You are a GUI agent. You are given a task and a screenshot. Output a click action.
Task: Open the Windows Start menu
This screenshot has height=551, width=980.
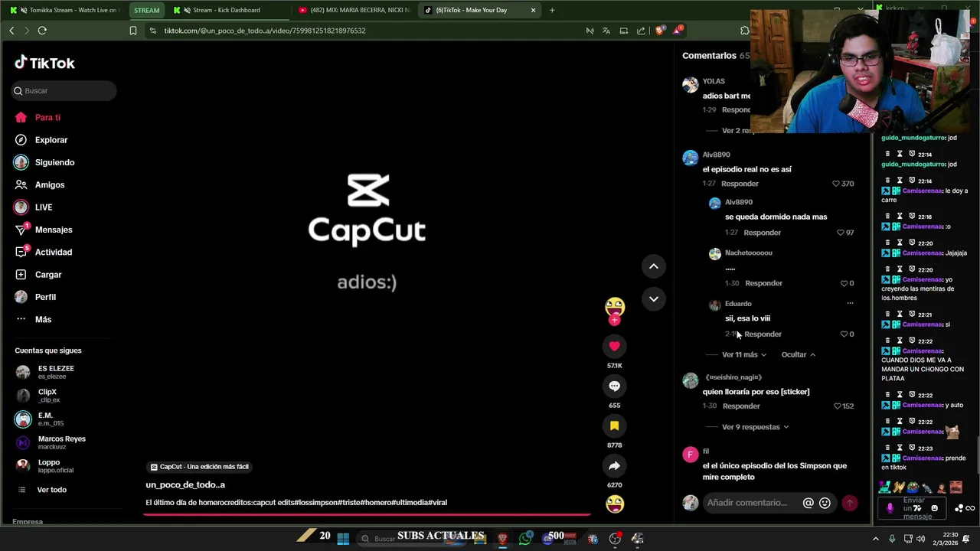[343, 539]
